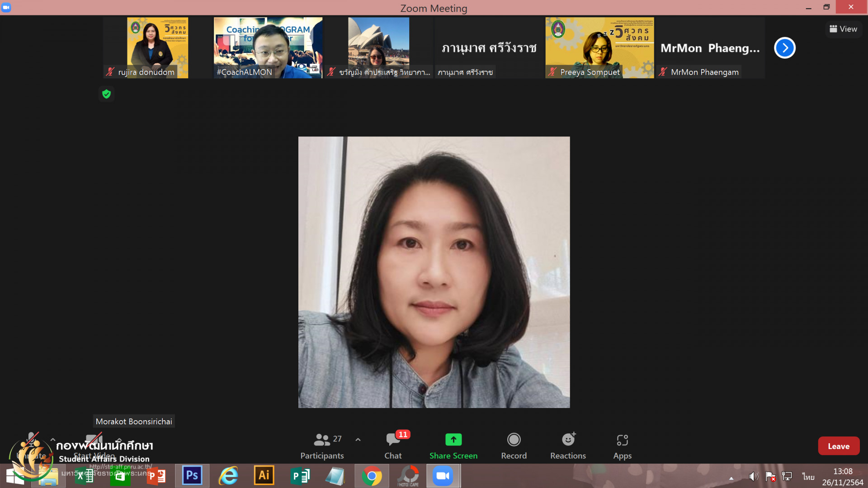Select Preeya Sompuet's video thumbnail

click(599, 48)
